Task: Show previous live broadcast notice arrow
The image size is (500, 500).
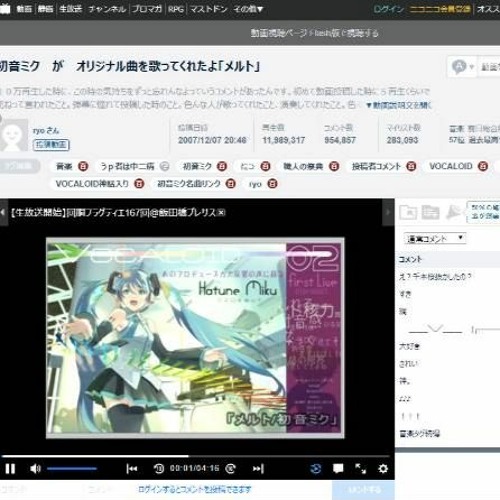Action: pos(3,212)
